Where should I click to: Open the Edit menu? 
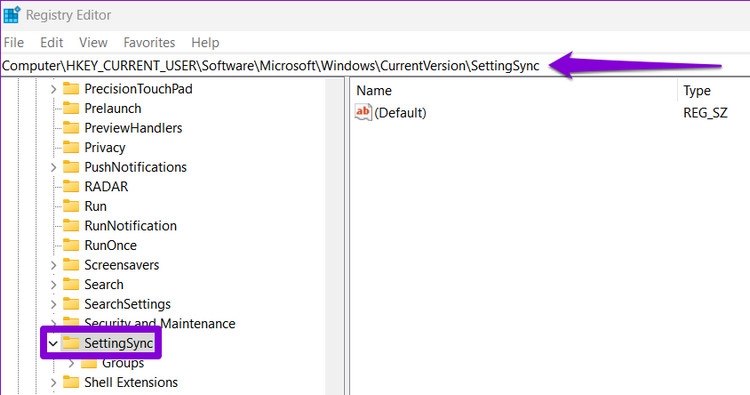[51, 43]
